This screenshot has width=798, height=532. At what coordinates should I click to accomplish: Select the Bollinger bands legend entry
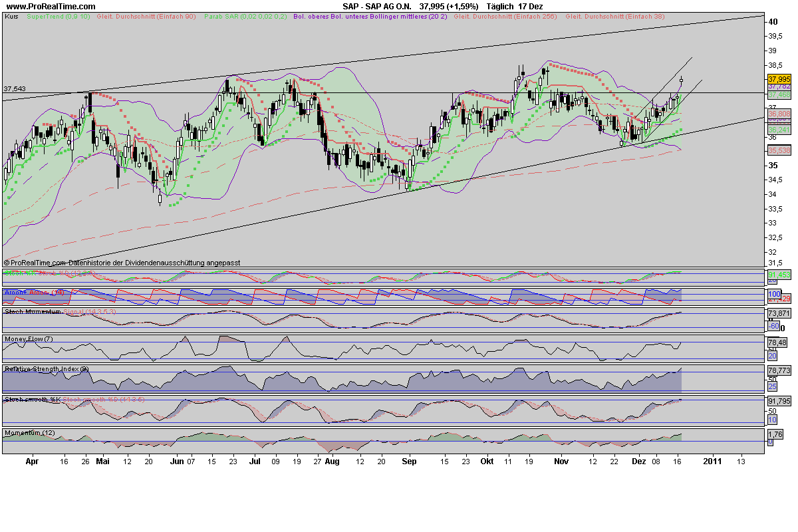pyautogui.click(x=370, y=15)
